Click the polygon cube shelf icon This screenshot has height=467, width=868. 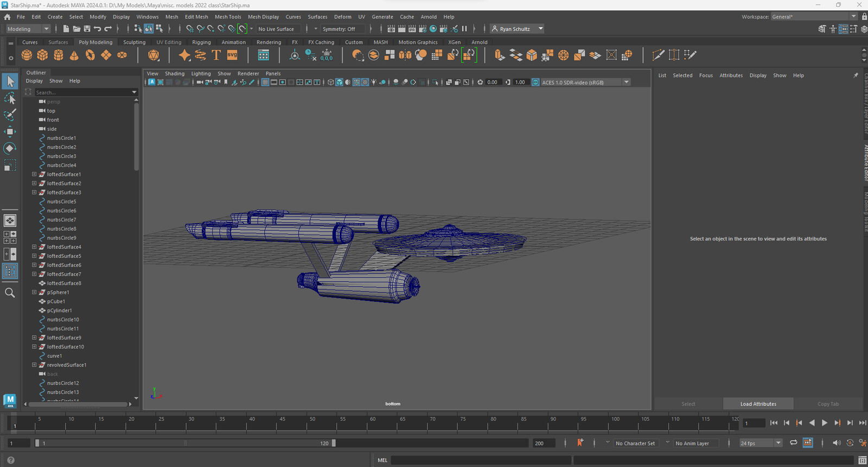42,55
